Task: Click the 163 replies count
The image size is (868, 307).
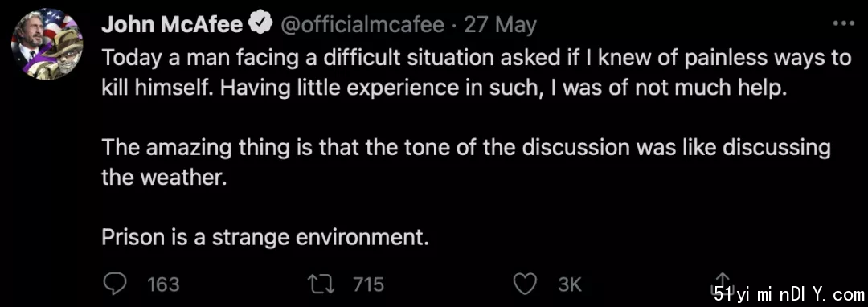Action: tap(163, 284)
